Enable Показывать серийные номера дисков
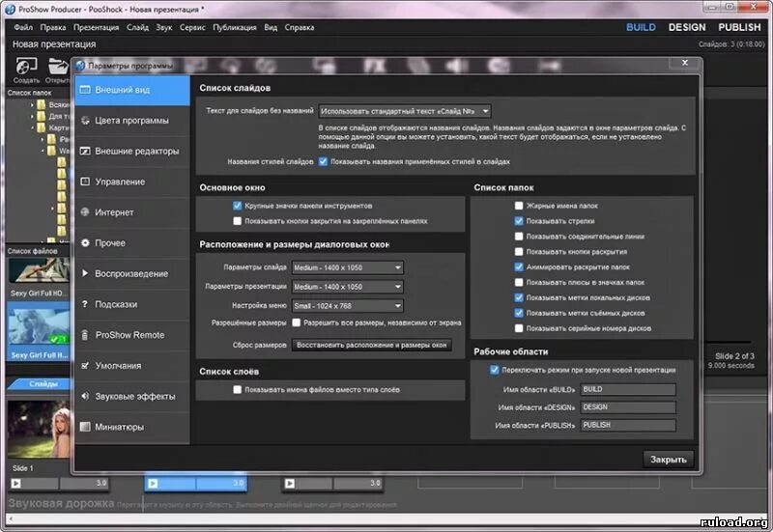 click(519, 328)
